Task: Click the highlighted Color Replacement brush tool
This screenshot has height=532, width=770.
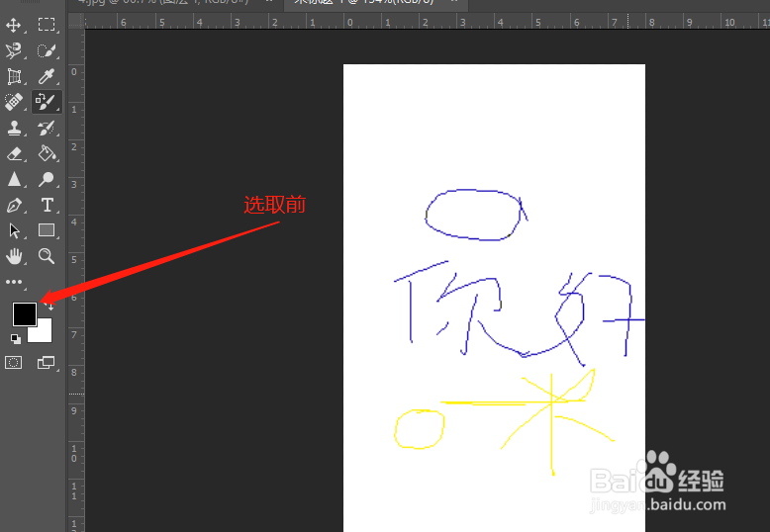Action: (47, 102)
